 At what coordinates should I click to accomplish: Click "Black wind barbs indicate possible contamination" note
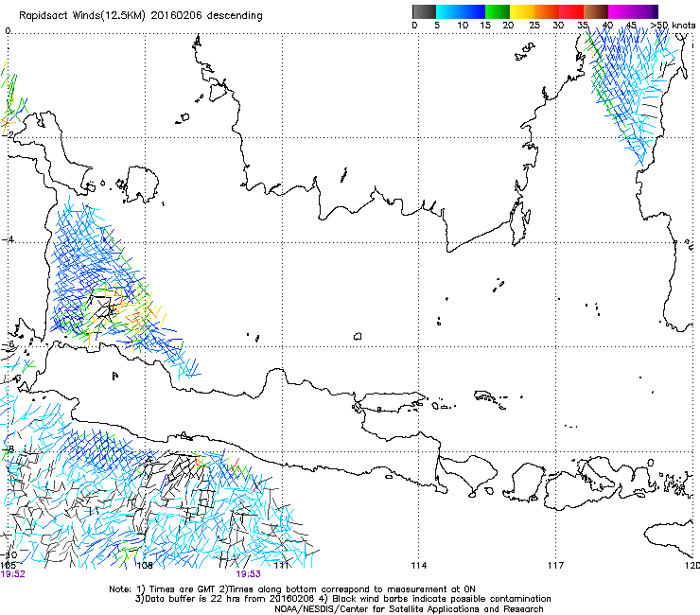(x=442, y=599)
